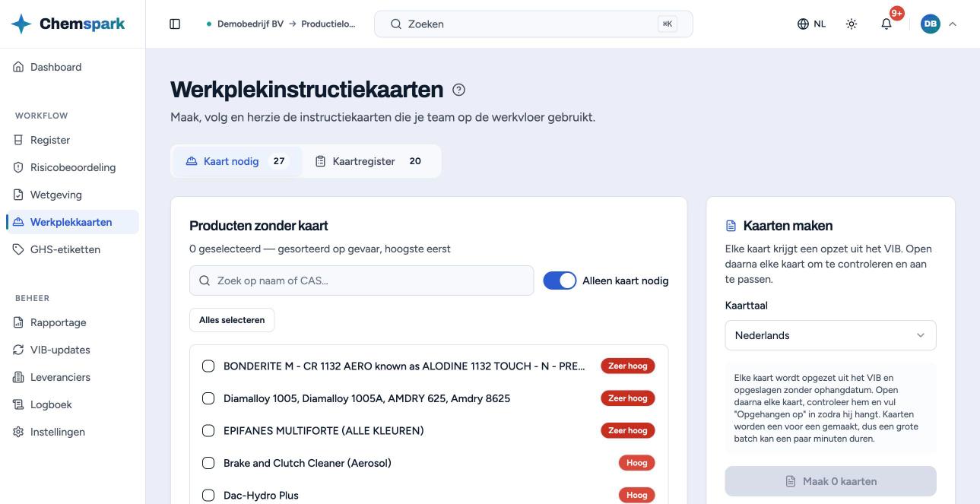
Task: Click the Zoek op naam of CAS field
Action: [x=361, y=281]
